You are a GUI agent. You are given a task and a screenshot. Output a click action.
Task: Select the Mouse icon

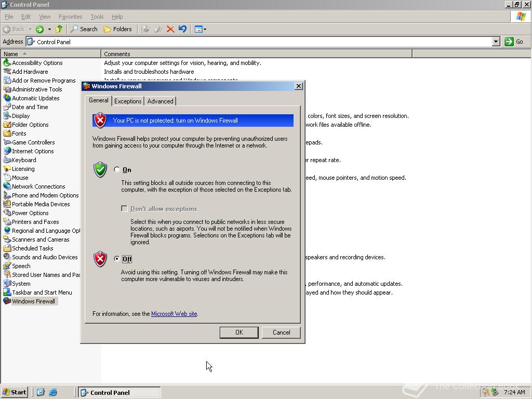[7, 178]
